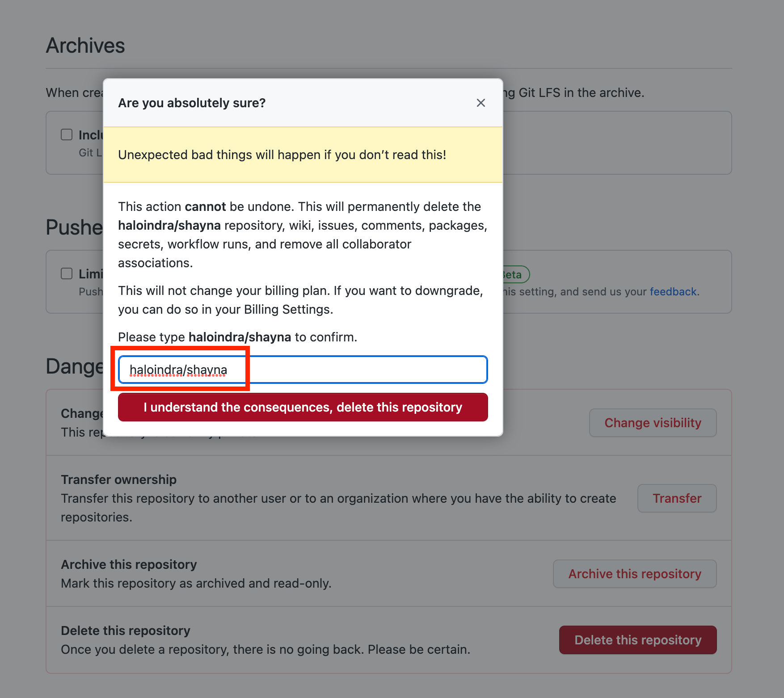Image resolution: width=784 pixels, height=698 pixels.
Task: Toggle the Include Git LFS checkbox
Action: tap(67, 135)
